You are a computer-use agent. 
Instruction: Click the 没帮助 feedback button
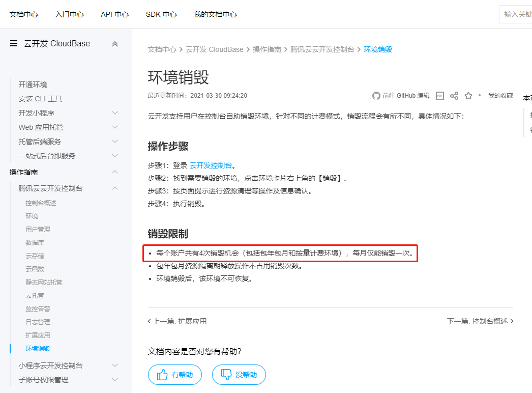pos(239,375)
